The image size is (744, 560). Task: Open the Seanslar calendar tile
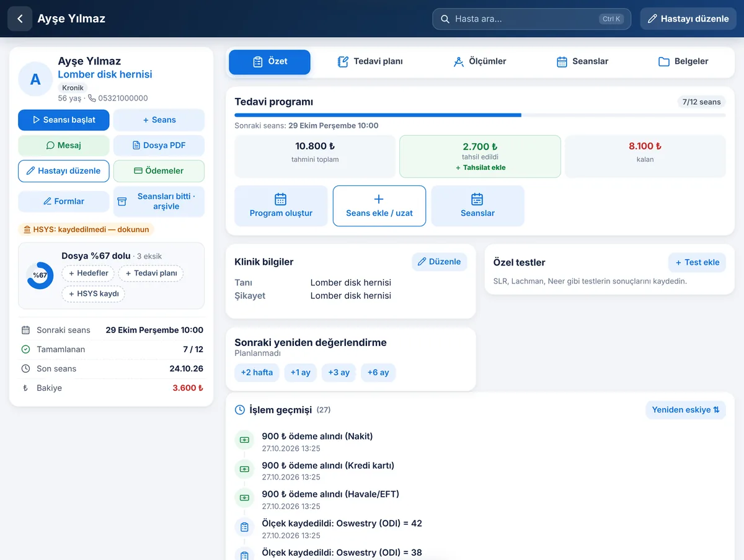point(477,205)
